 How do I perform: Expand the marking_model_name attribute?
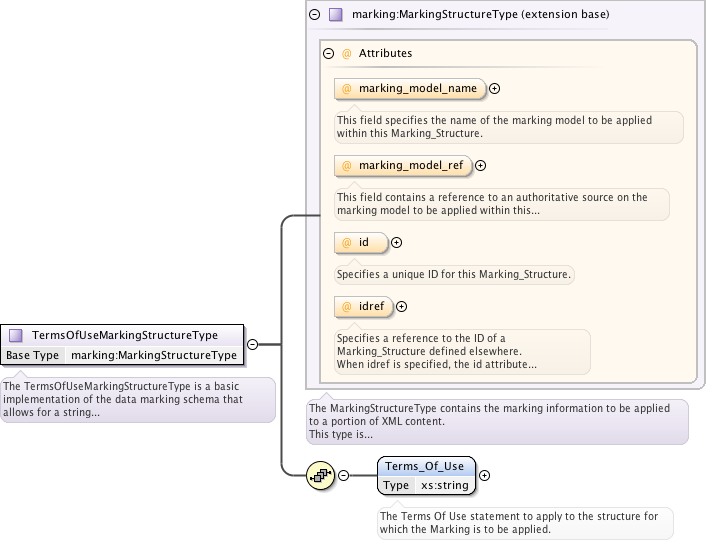pos(495,89)
